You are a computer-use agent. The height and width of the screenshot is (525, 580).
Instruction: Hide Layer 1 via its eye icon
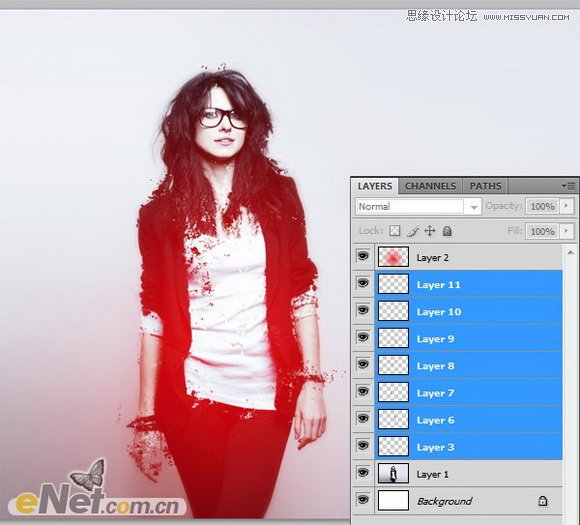(363, 473)
